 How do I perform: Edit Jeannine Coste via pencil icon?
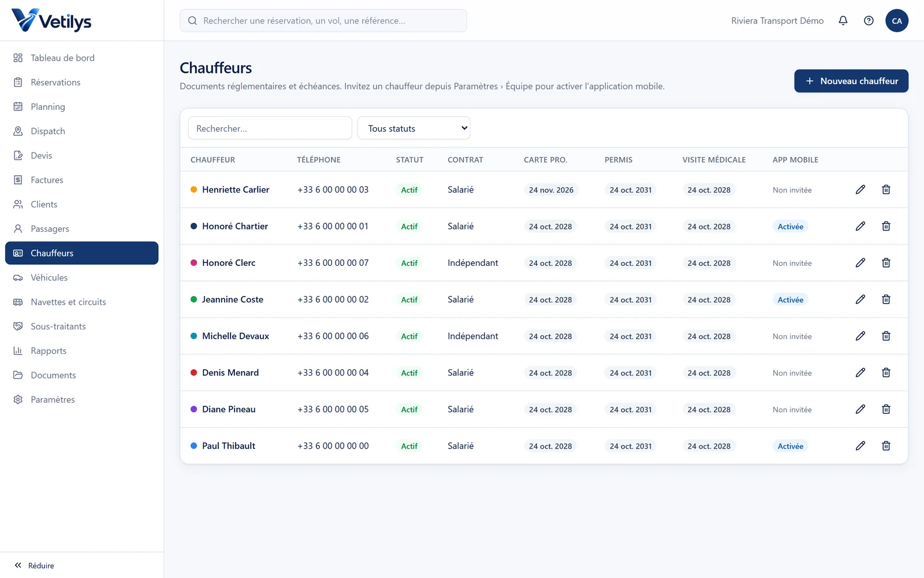click(860, 299)
